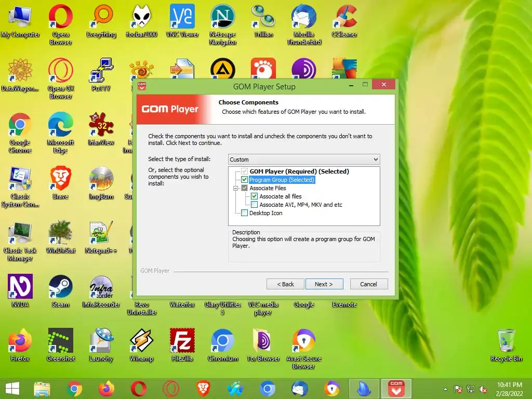Click the muted volume tray icon
The image size is (532, 399).
point(483,389)
